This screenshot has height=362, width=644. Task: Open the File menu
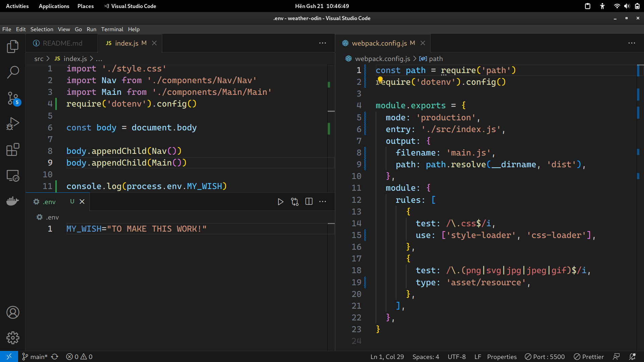pyautogui.click(x=7, y=29)
